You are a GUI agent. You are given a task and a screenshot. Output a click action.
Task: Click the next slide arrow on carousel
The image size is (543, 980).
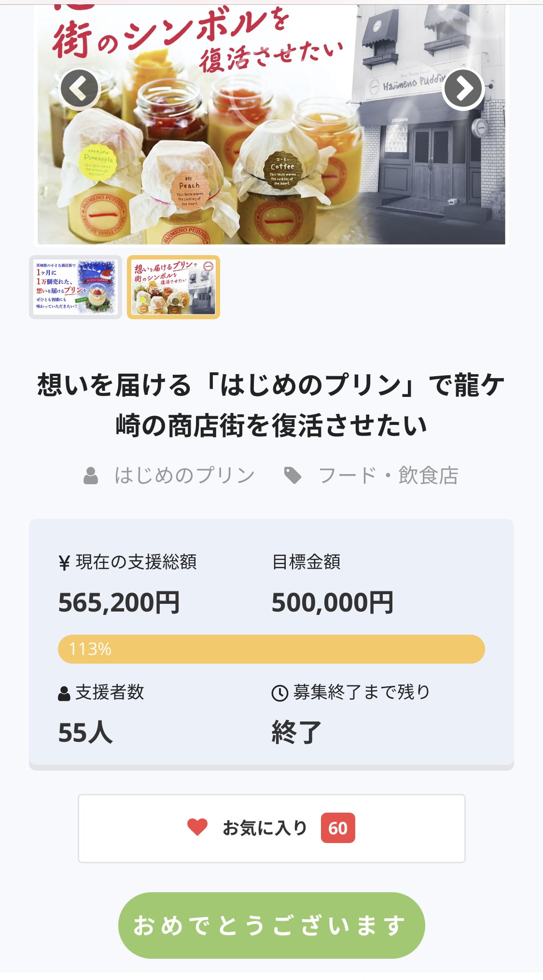[x=463, y=89]
